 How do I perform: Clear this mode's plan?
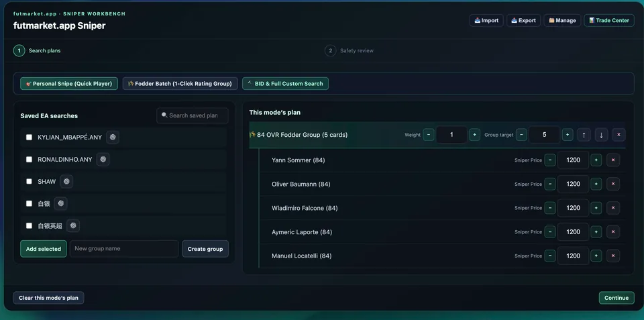point(48,298)
